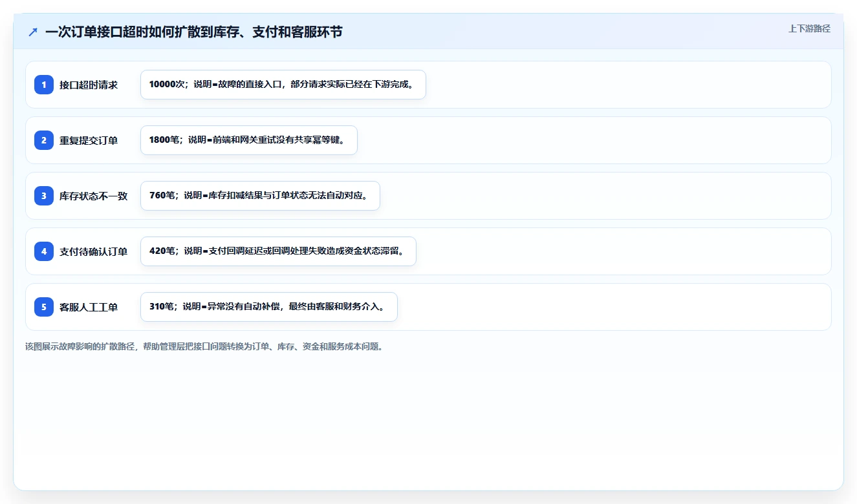857x504 pixels.
Task: Select the 接口超时请求 label
Action: [89, 85]
